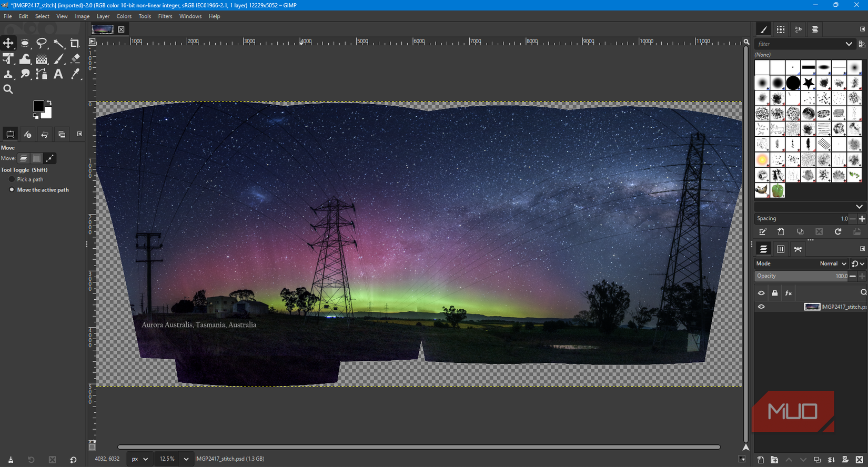Click the white background color swatch

(48, 114)
